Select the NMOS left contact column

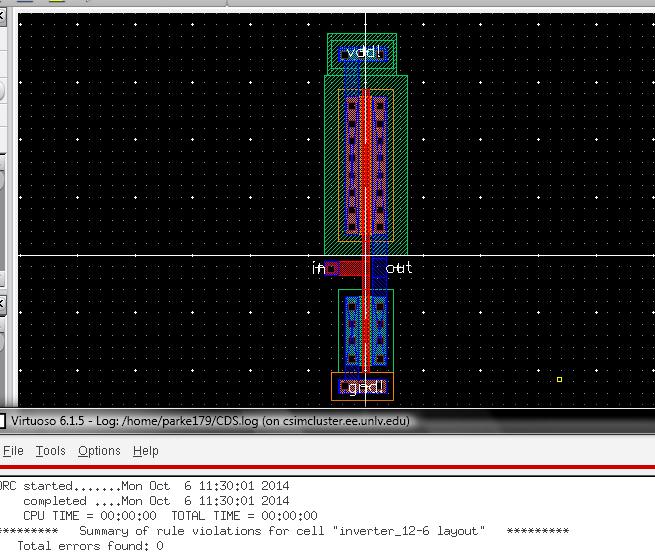click(351, 329)
